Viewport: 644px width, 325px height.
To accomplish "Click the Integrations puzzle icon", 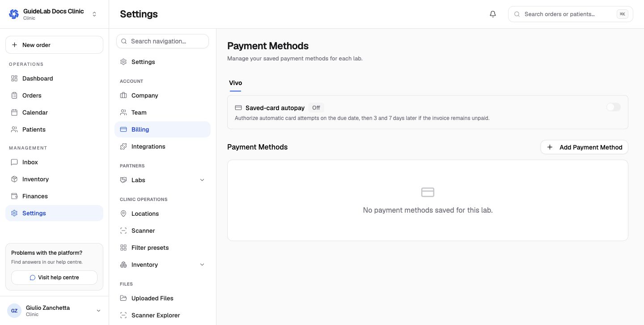I will 123,146.
